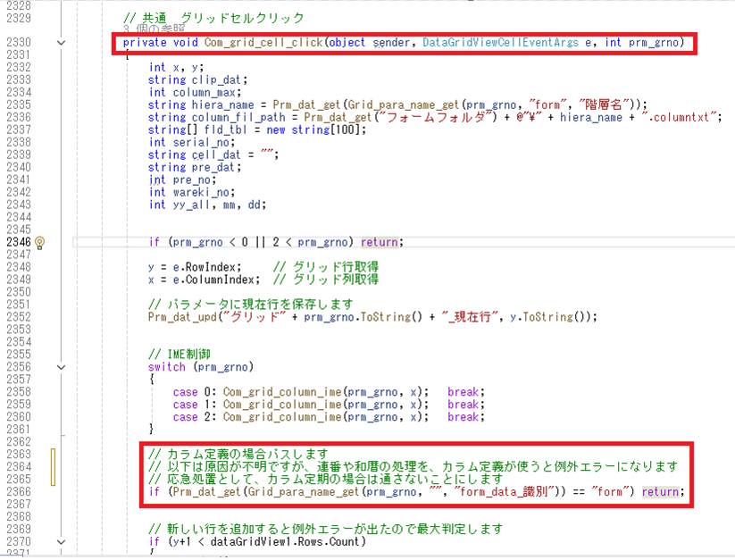
Task: Click the 'switch' keyword on line 2356
Action: point(166,367)
